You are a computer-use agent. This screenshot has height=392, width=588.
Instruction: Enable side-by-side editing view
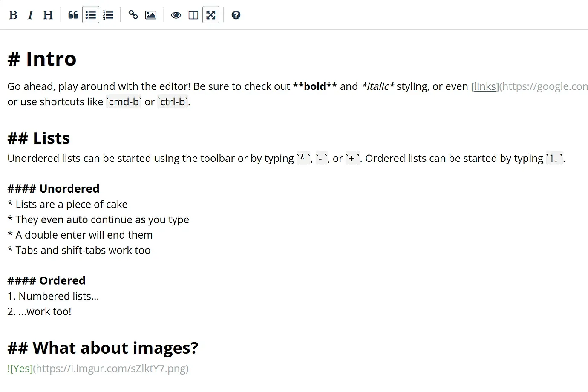pyautogui.click(x=193, y=14)
